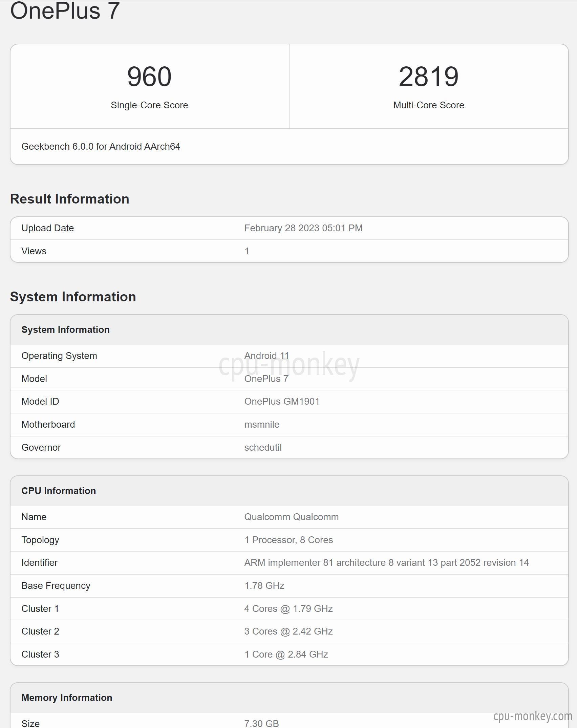Select the 4 Cores @ 1.79 GHz value
577x728 pixels.
(289, 609)
